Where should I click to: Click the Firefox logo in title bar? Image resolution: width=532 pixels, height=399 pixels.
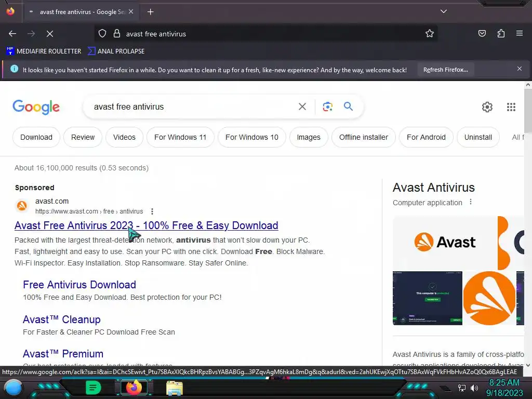tap(10, 11)
